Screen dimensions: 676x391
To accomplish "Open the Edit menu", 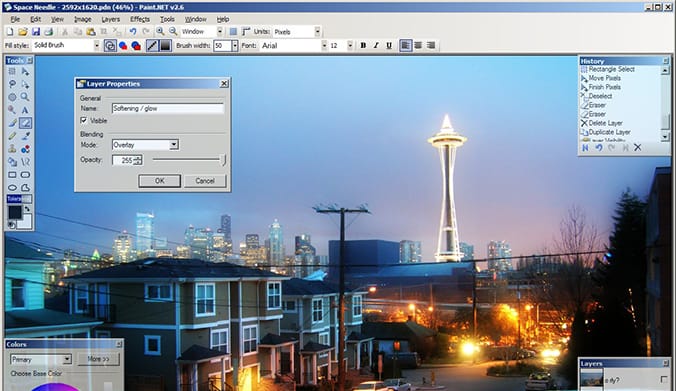I will click(x=35, y=19).
